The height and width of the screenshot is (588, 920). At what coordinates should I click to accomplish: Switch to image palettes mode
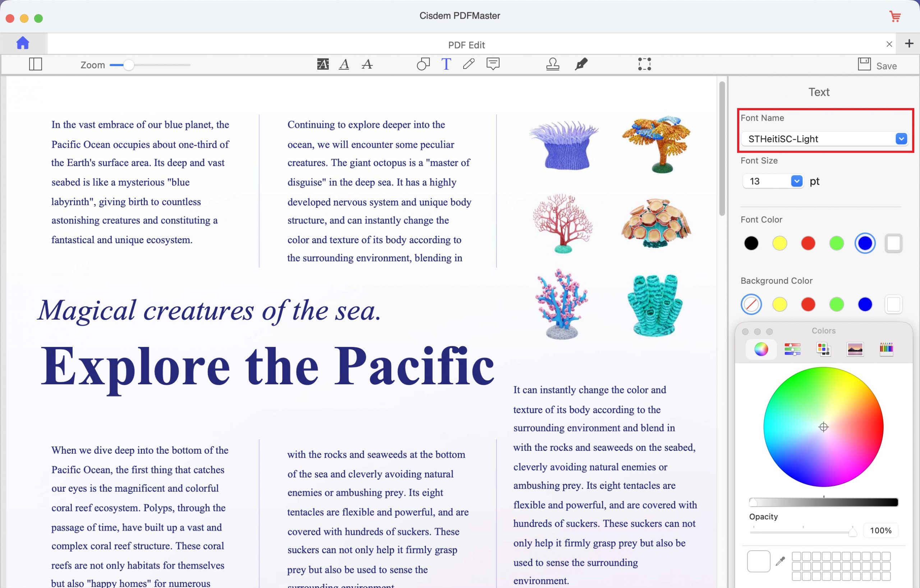click(855, 349)
